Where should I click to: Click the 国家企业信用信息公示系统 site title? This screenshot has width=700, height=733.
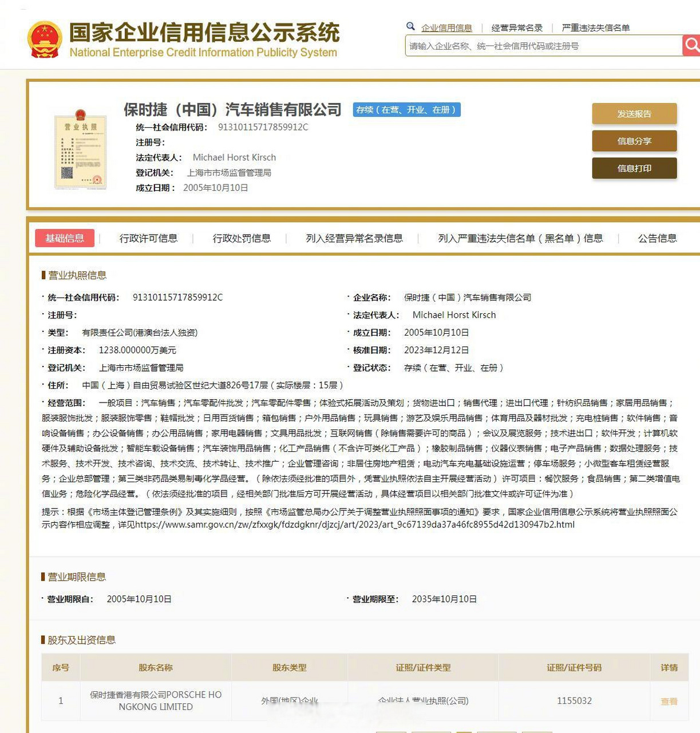pos(204,33)
